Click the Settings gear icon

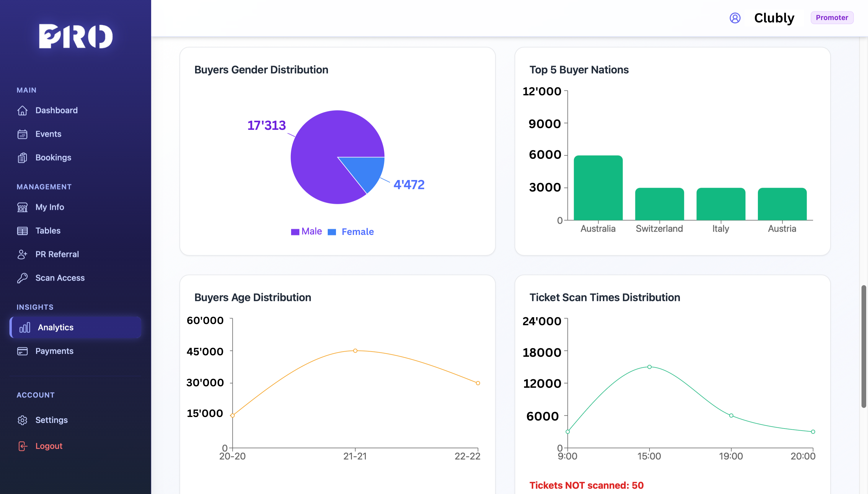22,420
